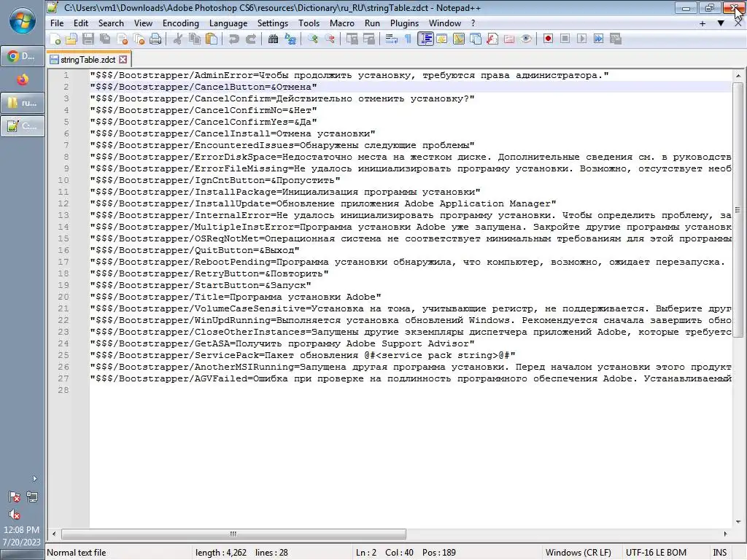Image resolution: width=747 pixels, height=560 pixels.
Task: Click the Copy toolbar icon
Action: click(x=194, y=39)
